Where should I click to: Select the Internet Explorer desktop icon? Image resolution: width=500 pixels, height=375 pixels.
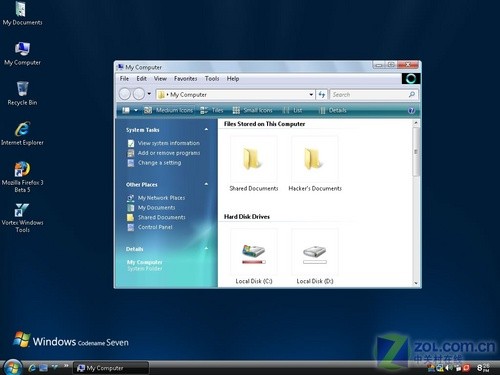pyautogui.click(x=22, y=133)
